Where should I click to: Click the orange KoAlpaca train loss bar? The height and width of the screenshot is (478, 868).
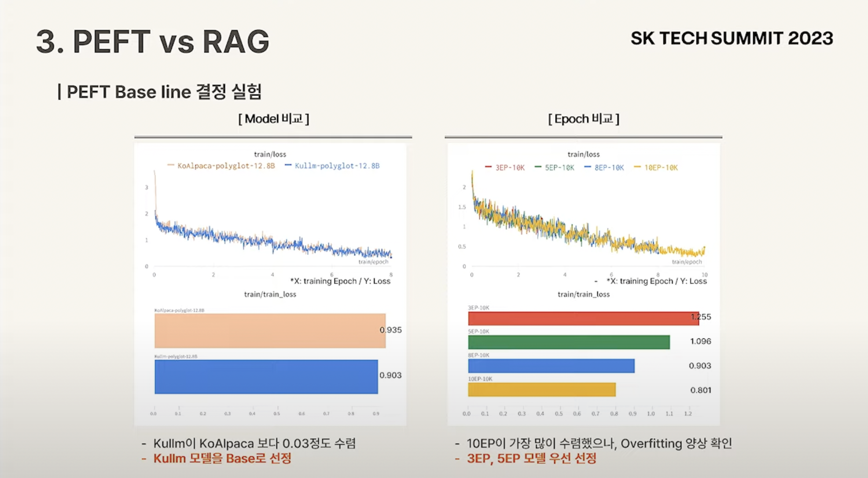click(269, 331)
